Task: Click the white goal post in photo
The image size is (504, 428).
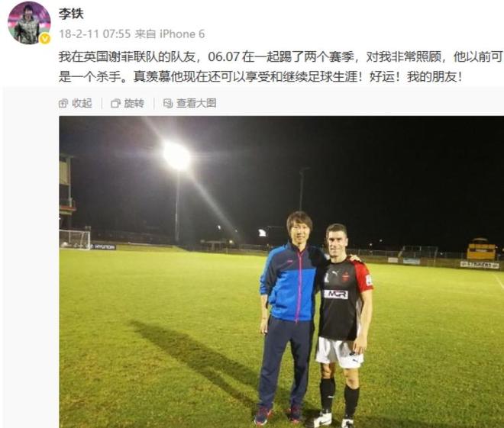Action: (75, 240)
